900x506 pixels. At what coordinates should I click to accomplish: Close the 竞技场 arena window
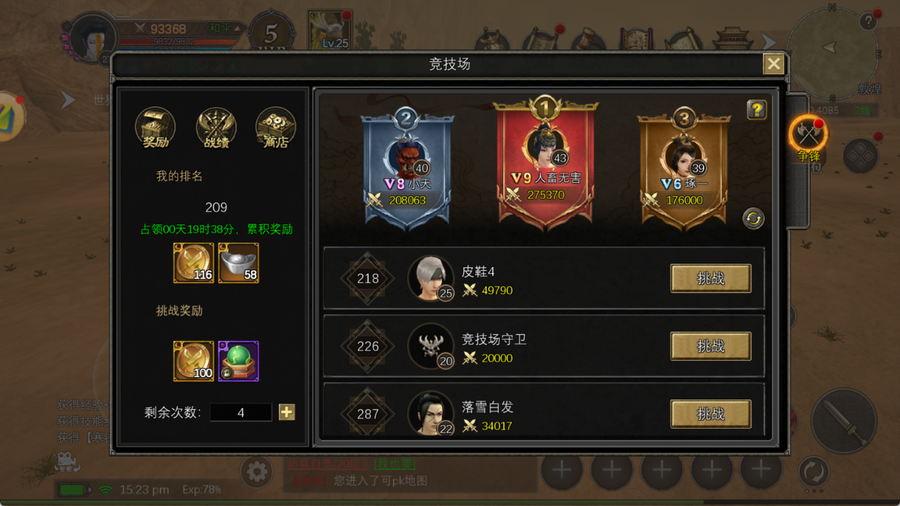click(773, 64)
